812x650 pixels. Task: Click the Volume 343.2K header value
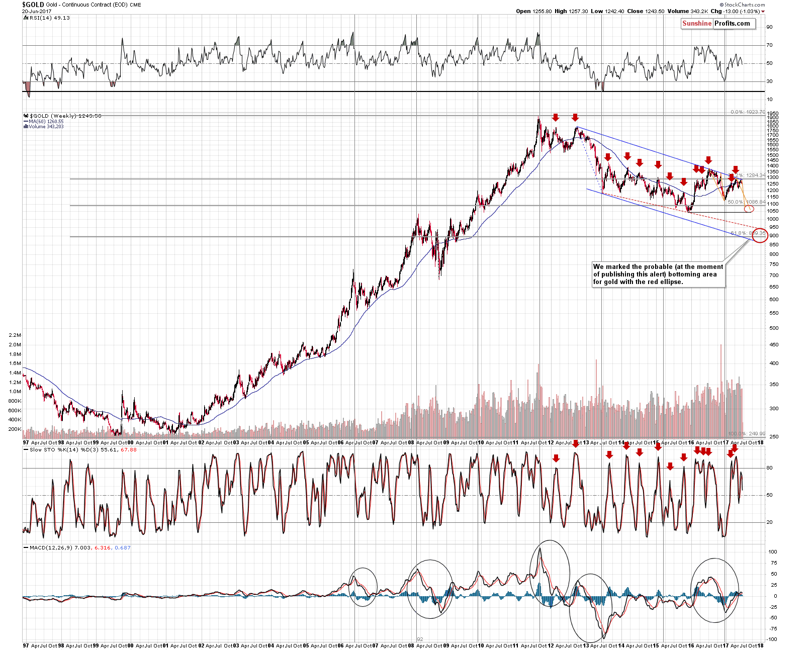[x=688, y=11]
